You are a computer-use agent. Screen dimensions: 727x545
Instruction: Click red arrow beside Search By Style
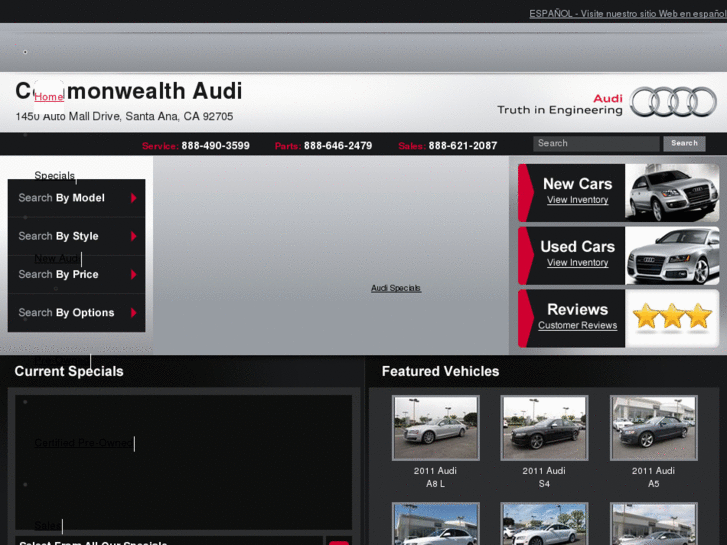pos(134,236)
